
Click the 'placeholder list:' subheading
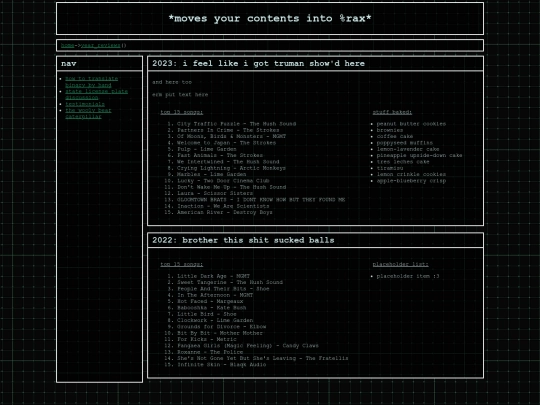coord(400,264)
